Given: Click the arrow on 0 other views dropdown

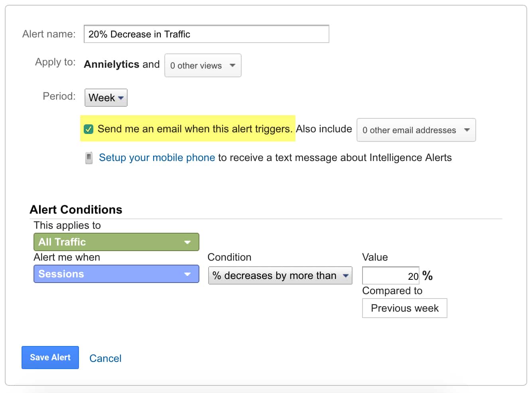Looking at the screenshot, I should pyautogui.click(x=233, y=65).
